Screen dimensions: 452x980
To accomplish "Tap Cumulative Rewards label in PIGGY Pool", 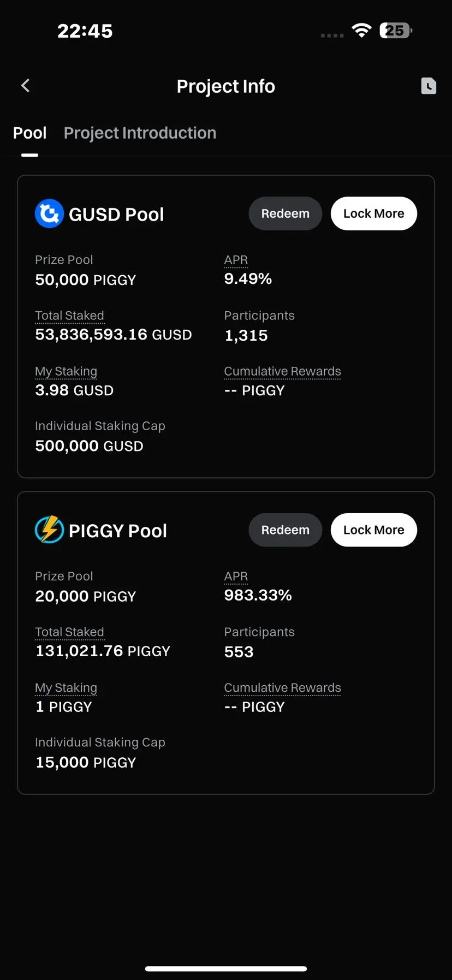I will 282,687.
